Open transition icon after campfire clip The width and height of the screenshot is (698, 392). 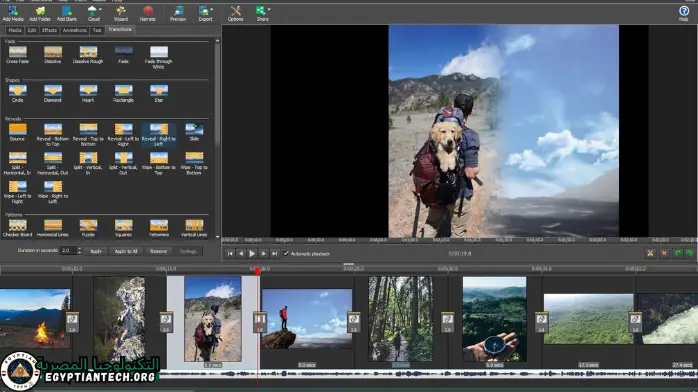pyautogui.click(x=72, y=323)
